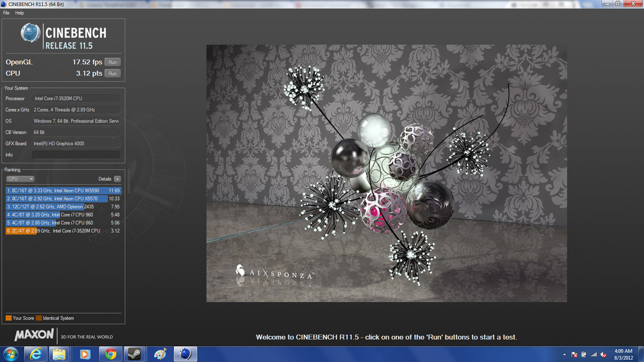
Task: Click the Cinebench icon in the title bar
Action: [x=4, y=4]
